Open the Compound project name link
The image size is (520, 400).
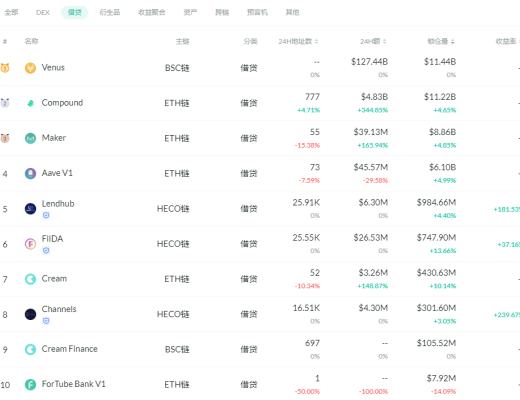tap(62, 103)
